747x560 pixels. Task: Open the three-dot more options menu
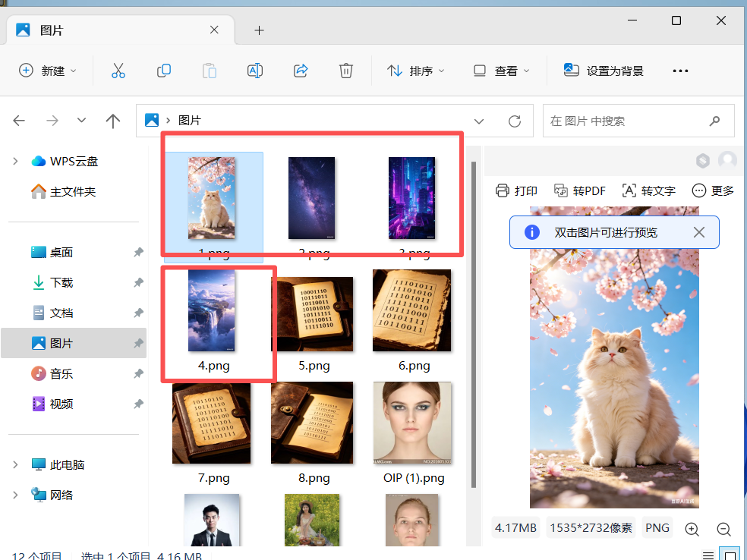point(680,71)
